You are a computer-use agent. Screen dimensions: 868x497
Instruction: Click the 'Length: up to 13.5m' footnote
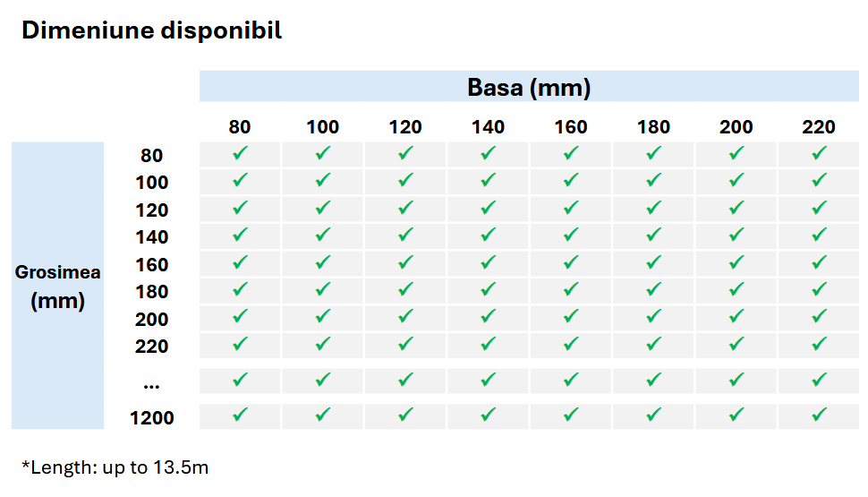(115, 467)
